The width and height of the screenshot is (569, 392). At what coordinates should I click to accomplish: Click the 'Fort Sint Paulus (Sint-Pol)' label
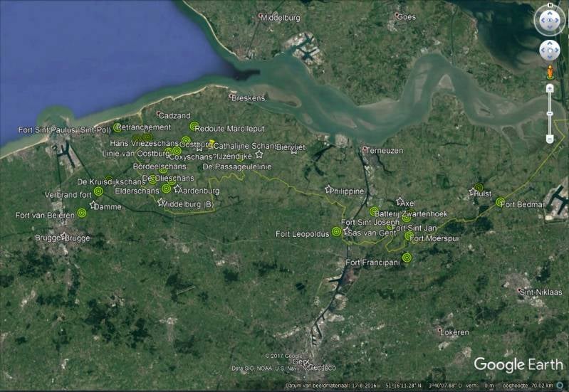(x=65, y=129)
